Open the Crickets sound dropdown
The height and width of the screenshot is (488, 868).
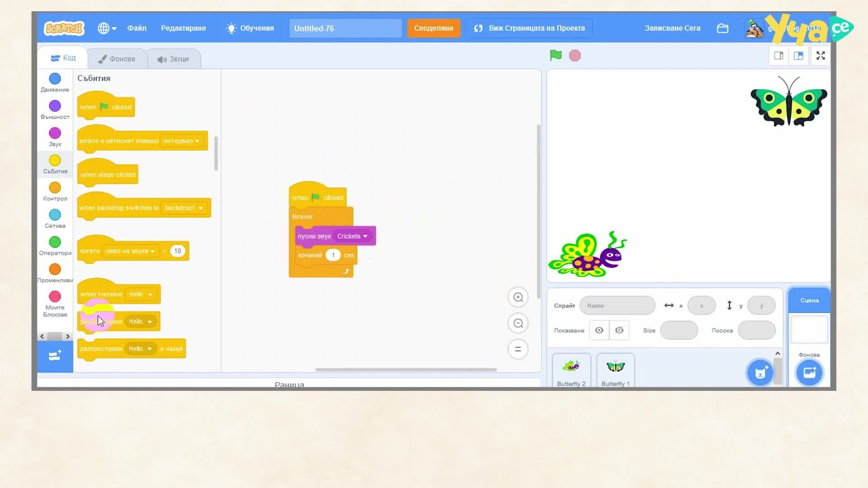click(352, 236)
